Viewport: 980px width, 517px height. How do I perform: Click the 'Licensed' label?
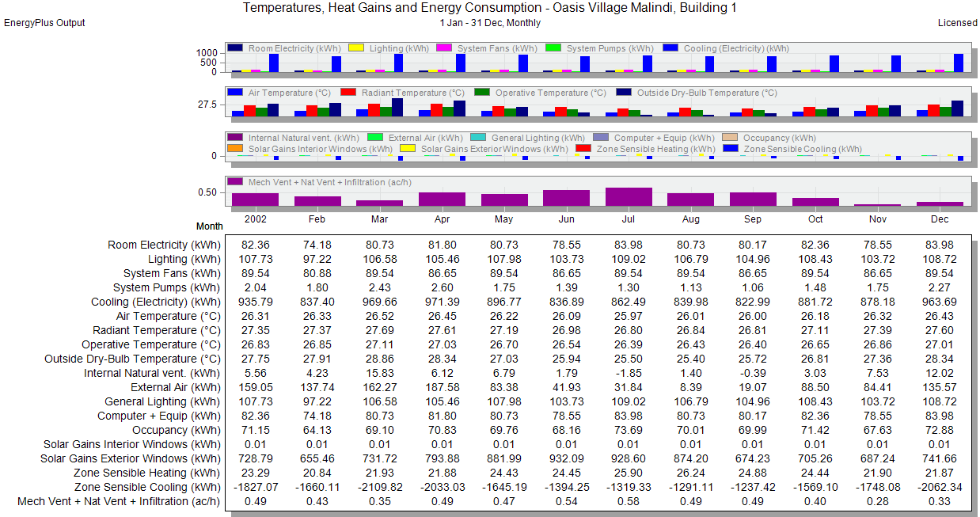957,23
